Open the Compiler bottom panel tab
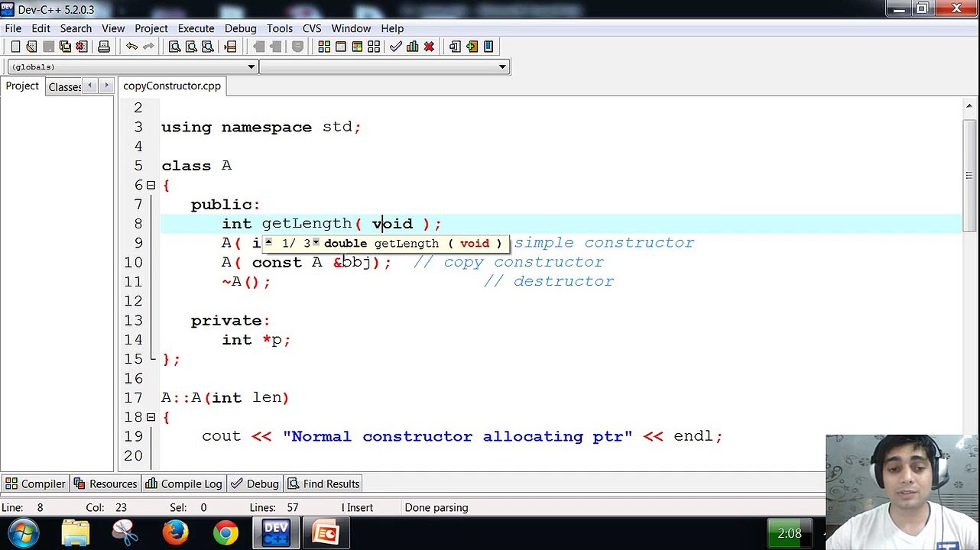Screen dimensions: 980x550 tap(36, 484)
